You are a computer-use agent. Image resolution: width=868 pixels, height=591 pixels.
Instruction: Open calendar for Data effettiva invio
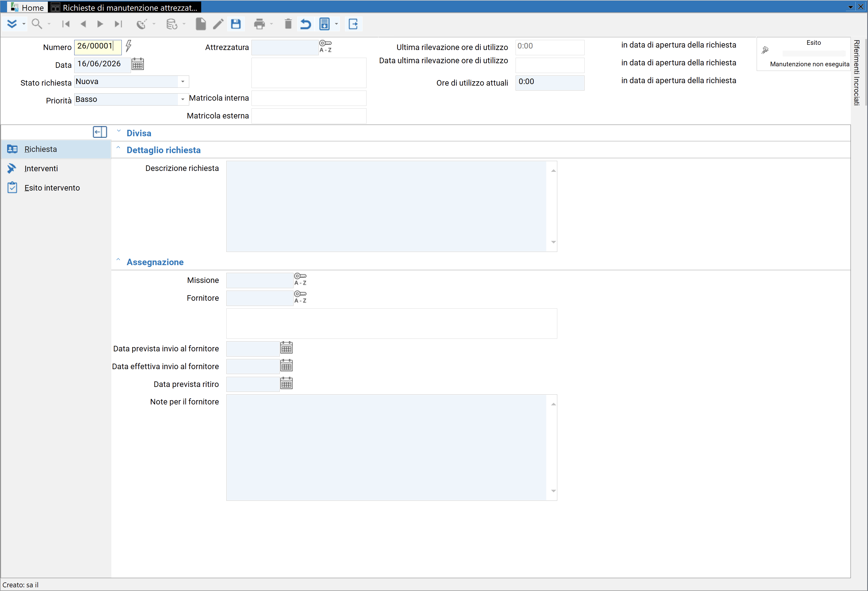pos(286,365)
